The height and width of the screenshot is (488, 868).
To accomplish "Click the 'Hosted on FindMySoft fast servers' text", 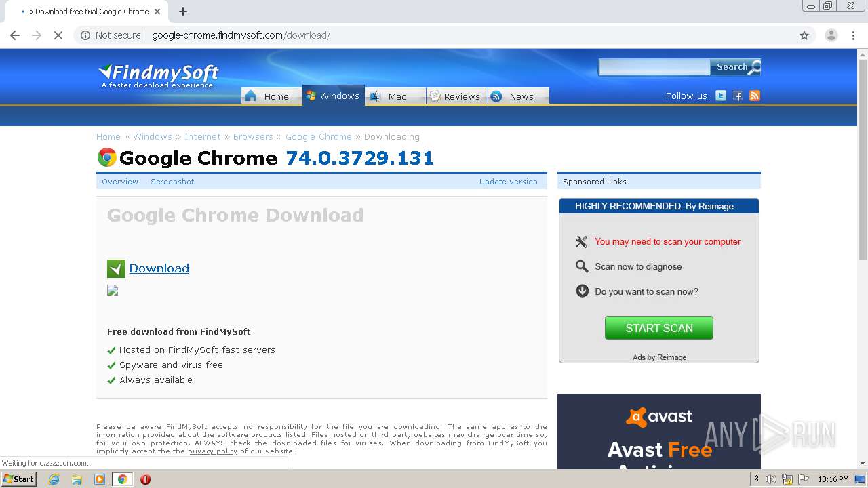I will (x=197, y=350).
